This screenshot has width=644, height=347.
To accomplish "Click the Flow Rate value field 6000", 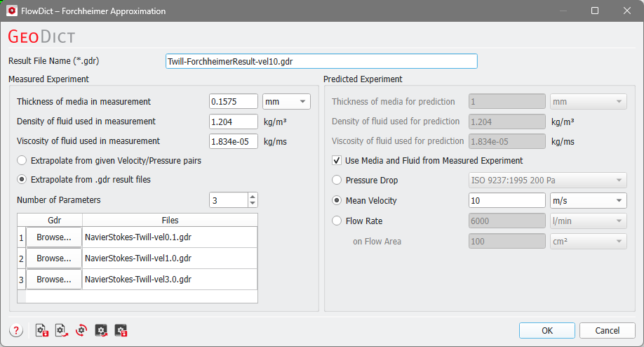I will tap(507, 221).
